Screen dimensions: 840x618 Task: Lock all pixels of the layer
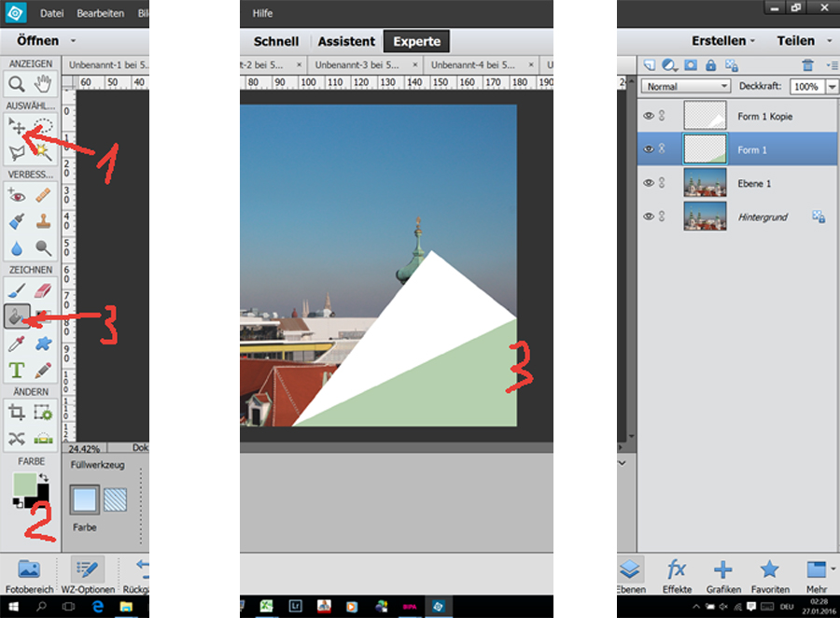pos(711,65)
